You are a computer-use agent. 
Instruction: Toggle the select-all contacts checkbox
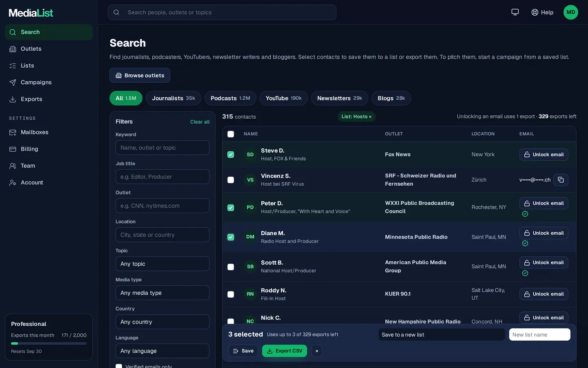point(231,134)
